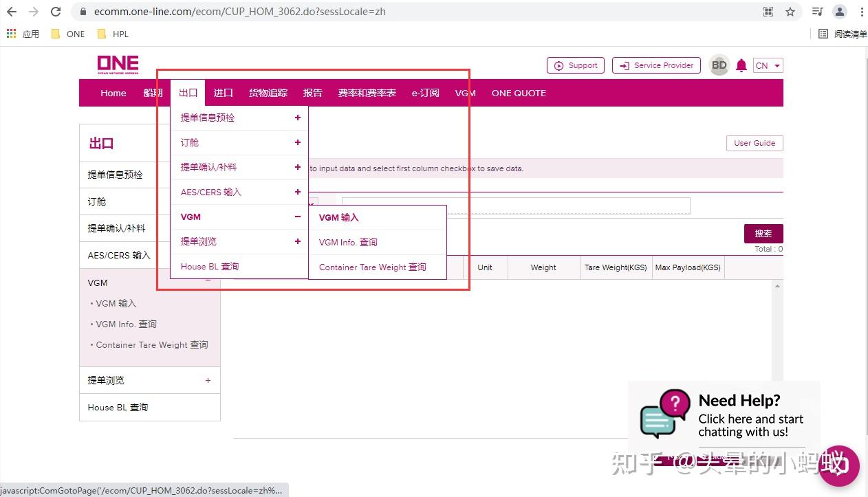This screenshot has width=868, height=497.
Task: Open the HPL bookmark folder
Action: (x=113, y=34)
